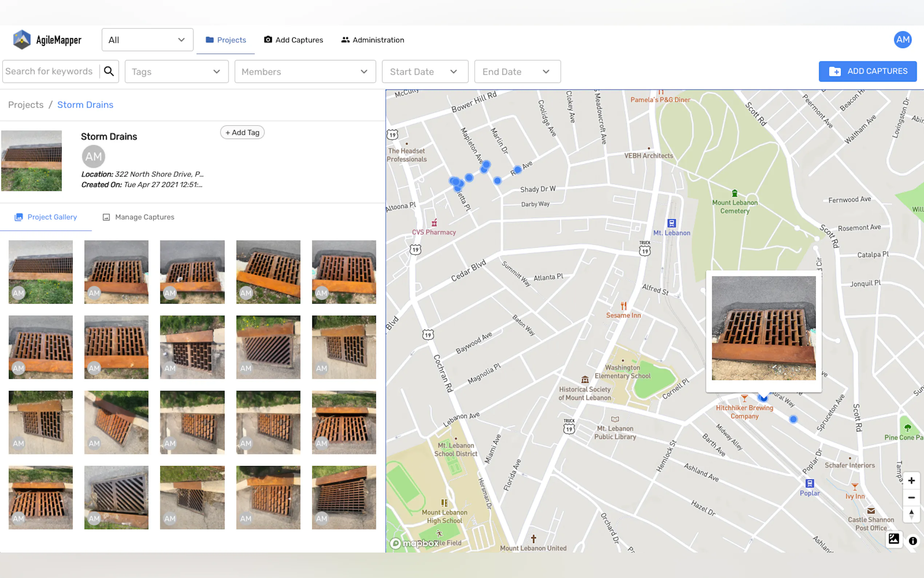Expand the All projects dropdown
The height and width of the screenshot is (578, 924).
point(147,40)
